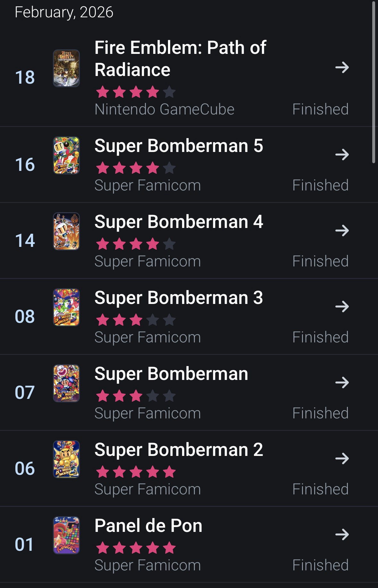Screen dimensions: 378x588
Task: Open the Panel de Pon cover art
Action: click(66, 535)
